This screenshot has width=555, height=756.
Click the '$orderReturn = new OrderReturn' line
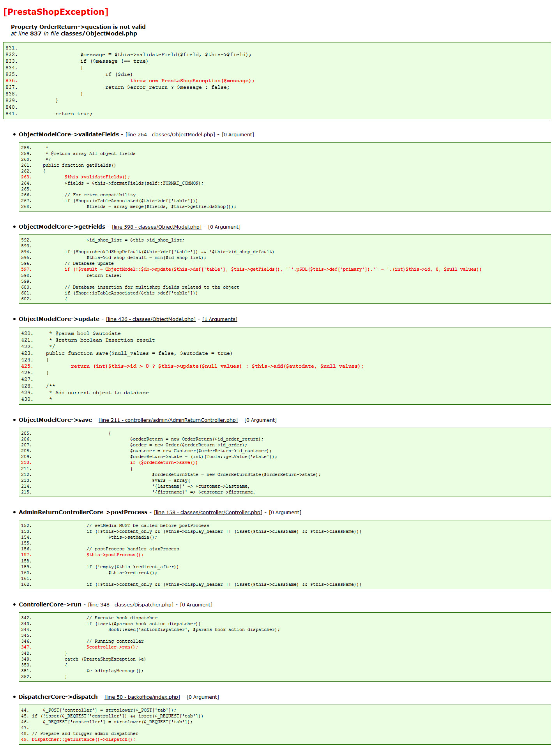click(x=197, y=439)
